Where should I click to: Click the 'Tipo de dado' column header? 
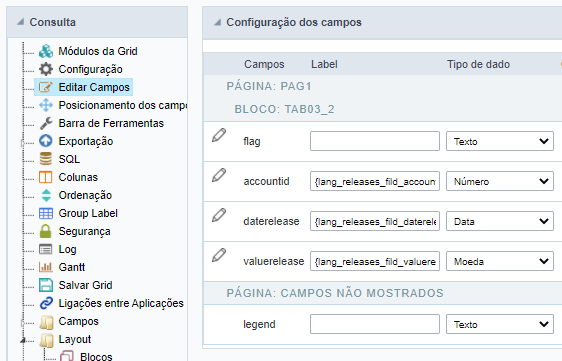(478, 64)
